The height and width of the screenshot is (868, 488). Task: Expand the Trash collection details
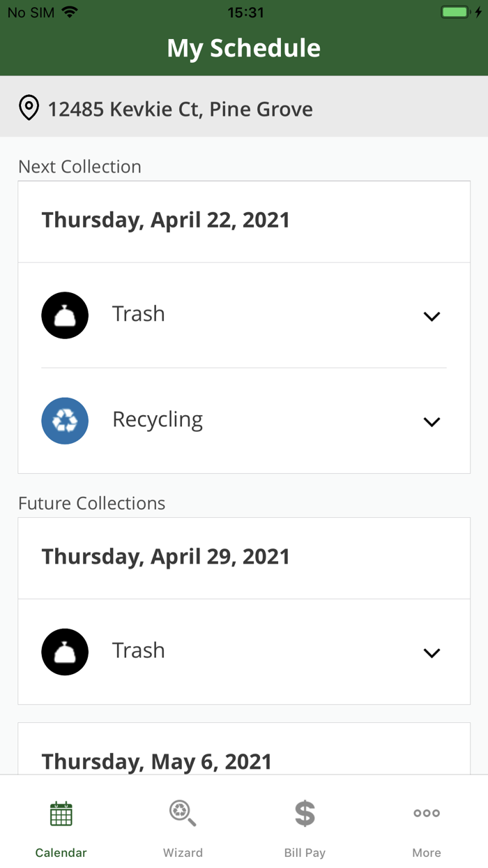432,316
